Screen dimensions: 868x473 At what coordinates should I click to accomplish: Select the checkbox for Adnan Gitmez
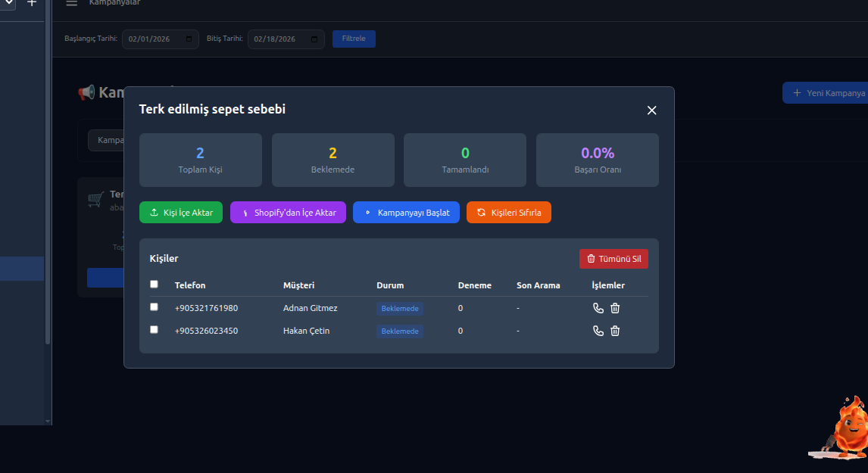pos(154,307)
